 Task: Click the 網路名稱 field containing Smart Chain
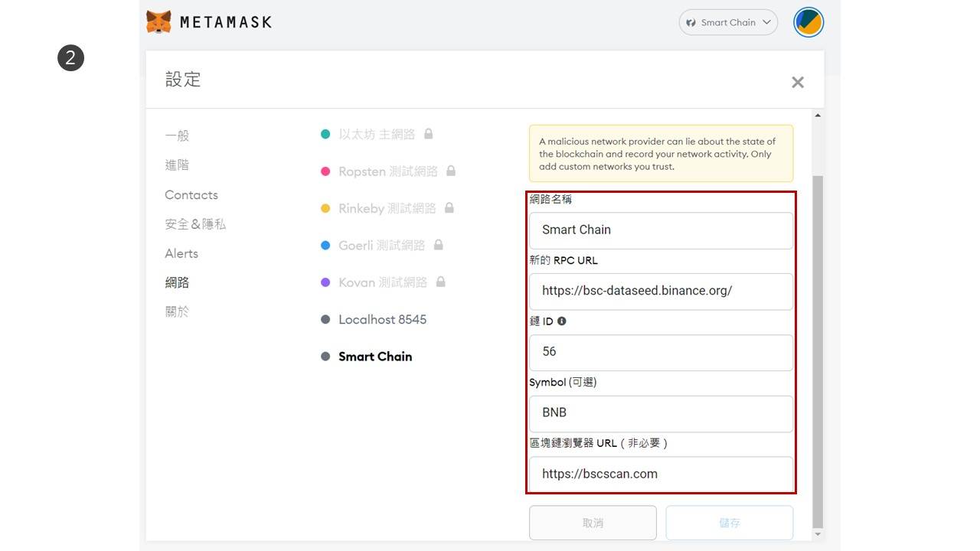coord(661,230)
